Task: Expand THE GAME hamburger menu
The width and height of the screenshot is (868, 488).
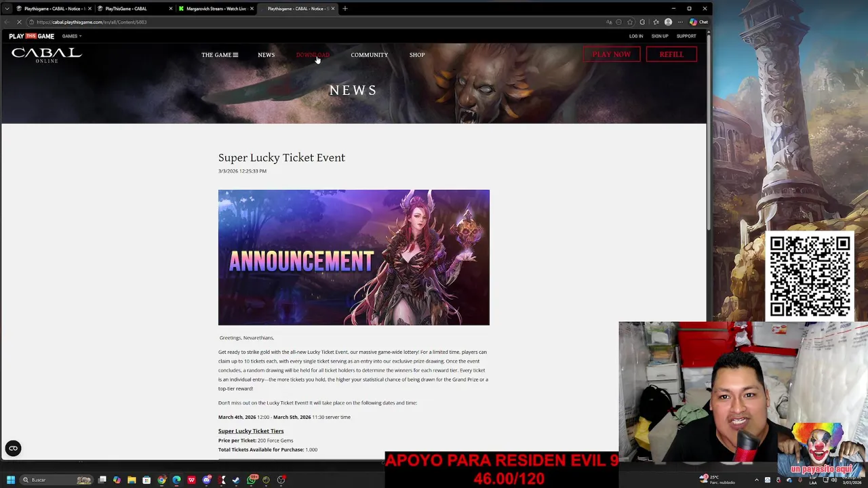Action: point(220,55)
